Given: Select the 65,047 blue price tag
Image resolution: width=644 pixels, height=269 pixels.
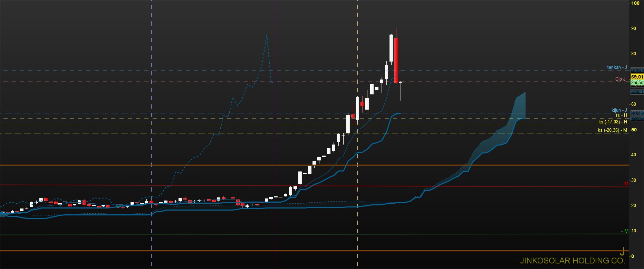Looking at the screenshot, I should [637, 92].
